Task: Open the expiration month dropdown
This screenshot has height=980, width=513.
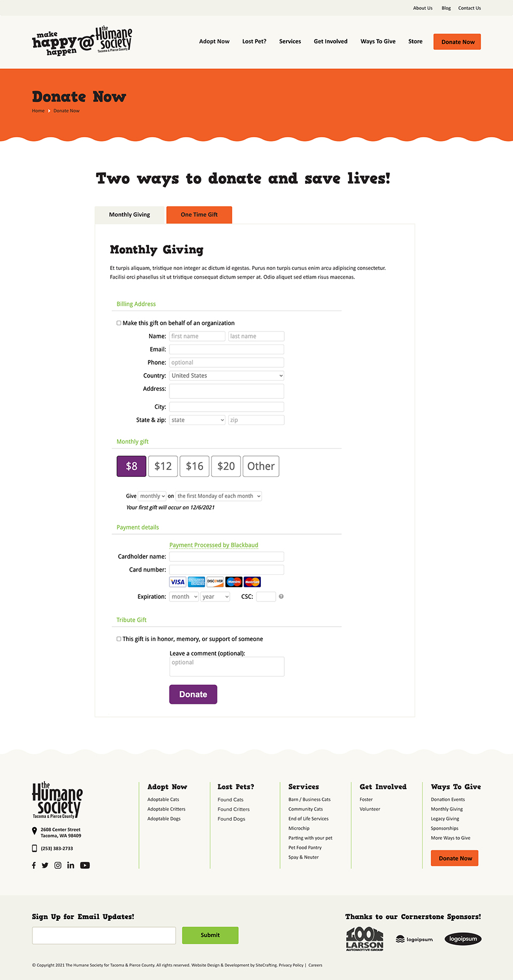Action: 183,596
